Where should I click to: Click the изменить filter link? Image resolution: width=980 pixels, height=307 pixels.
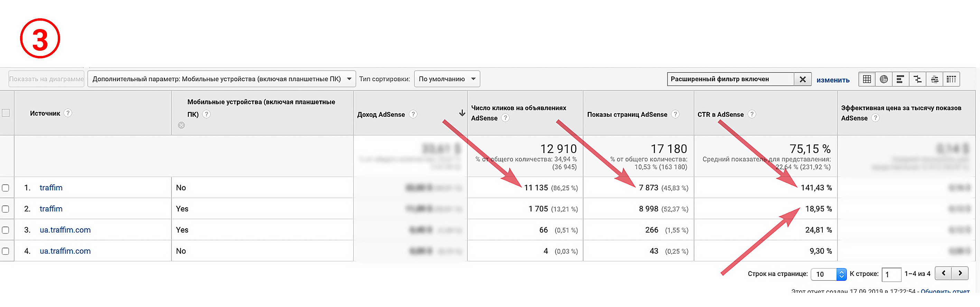pyautogui.click(x=833, y=80)
